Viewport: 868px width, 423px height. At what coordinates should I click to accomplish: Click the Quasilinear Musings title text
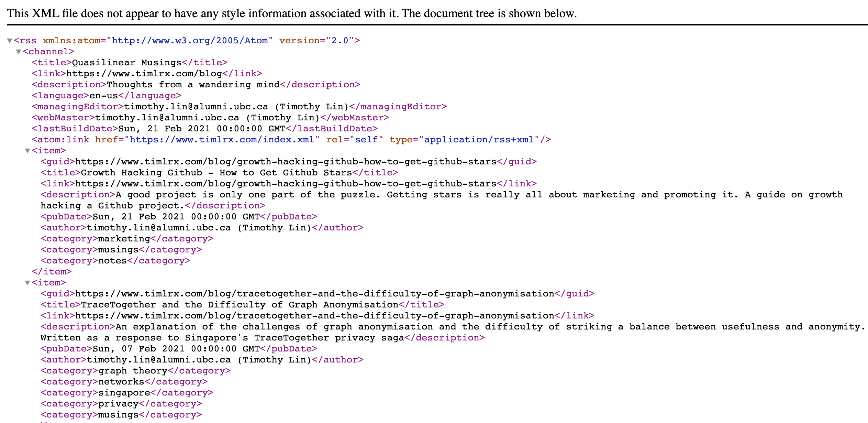pyautogui.click(x=126, y=63)
